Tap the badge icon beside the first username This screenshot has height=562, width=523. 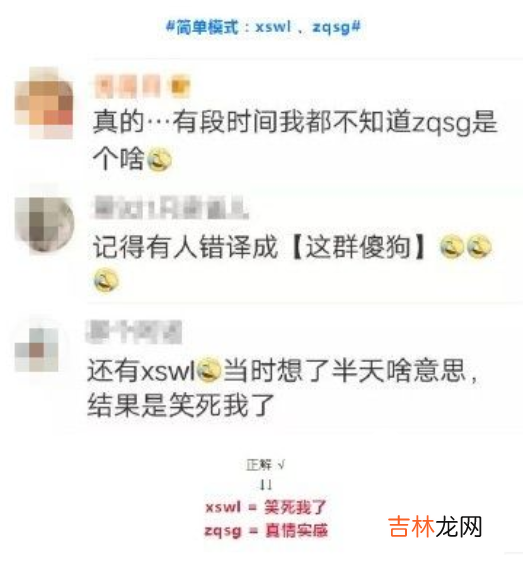point(180,86)
